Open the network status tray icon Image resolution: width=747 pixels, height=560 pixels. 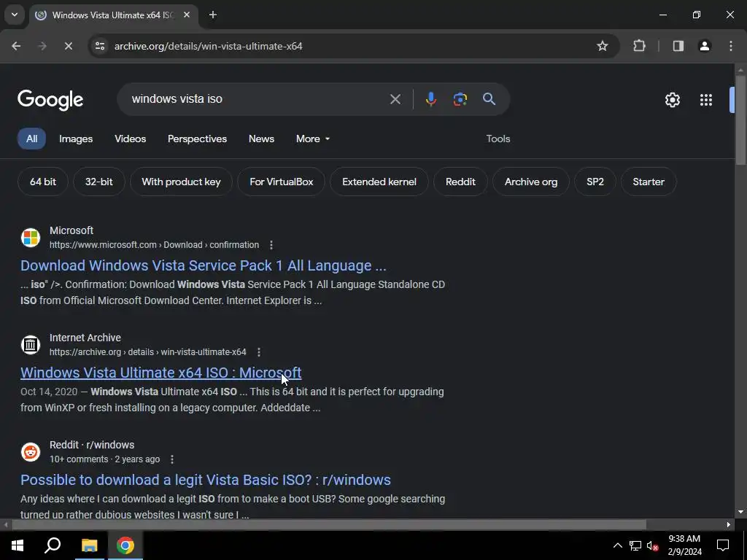pos(635,545)
